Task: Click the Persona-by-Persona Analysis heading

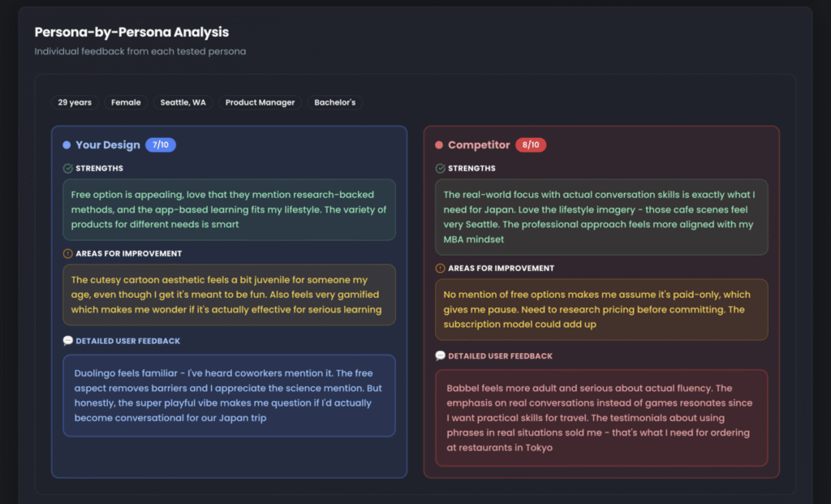Action: click(131, 32)
